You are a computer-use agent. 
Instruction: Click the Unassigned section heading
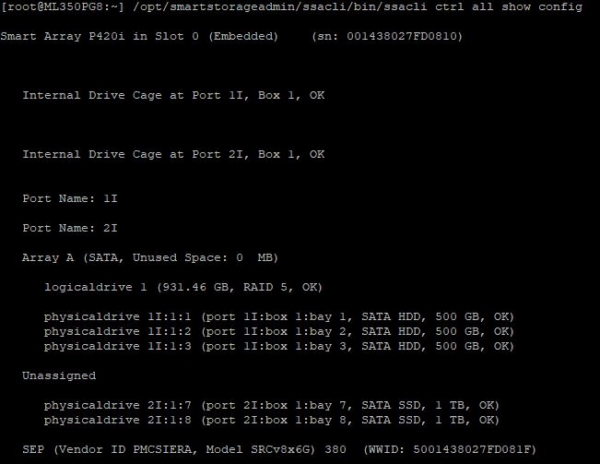click(59, 376)
